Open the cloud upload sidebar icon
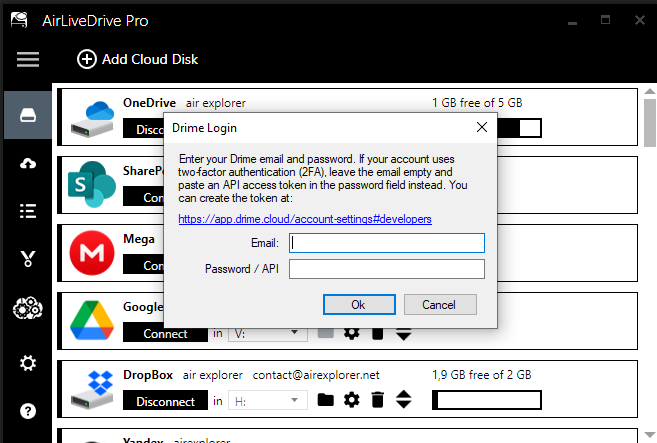The width and height of the screenshot is (657, 443). (x=28, y=163)
